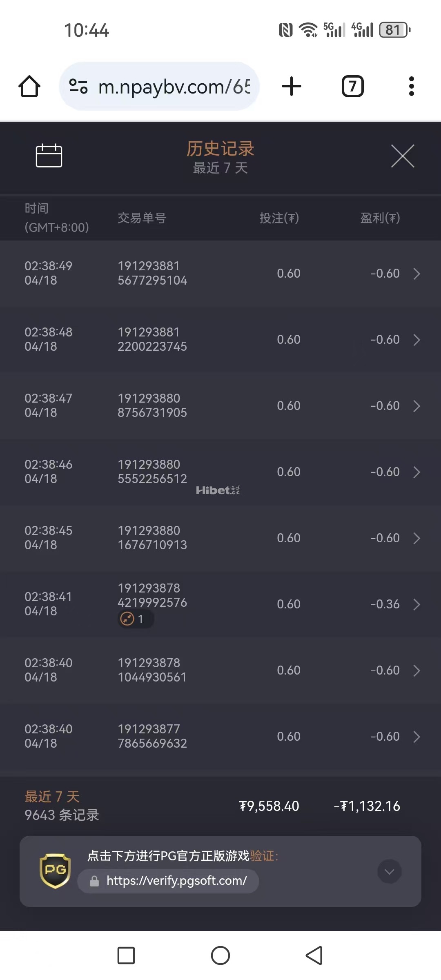
Task: Select the transaction ending in 8756731905
Action: coord(152,405)
